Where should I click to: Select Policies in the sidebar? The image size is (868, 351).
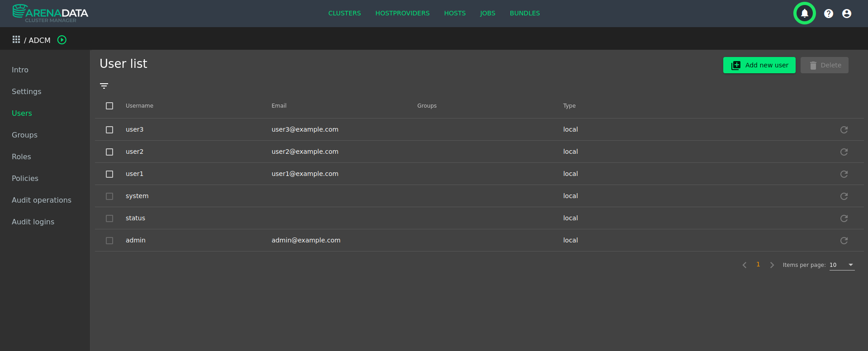[x=25, y=178]
